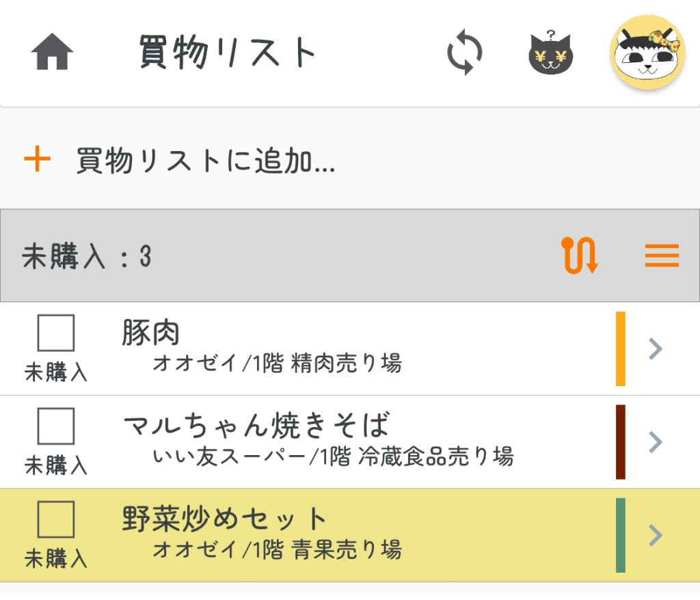The image size is (700, 600).
Task: Go to the home screen icon
Action: 52,52
